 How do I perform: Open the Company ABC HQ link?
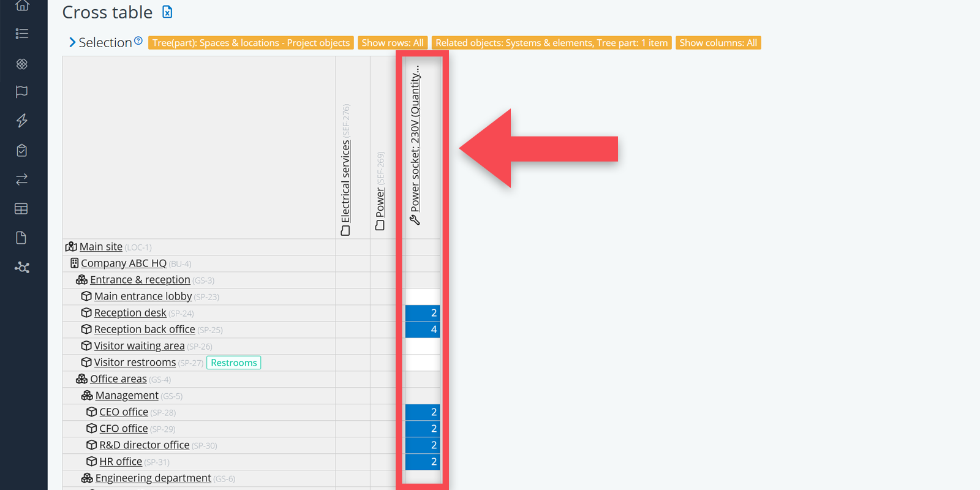pos(123,263)
